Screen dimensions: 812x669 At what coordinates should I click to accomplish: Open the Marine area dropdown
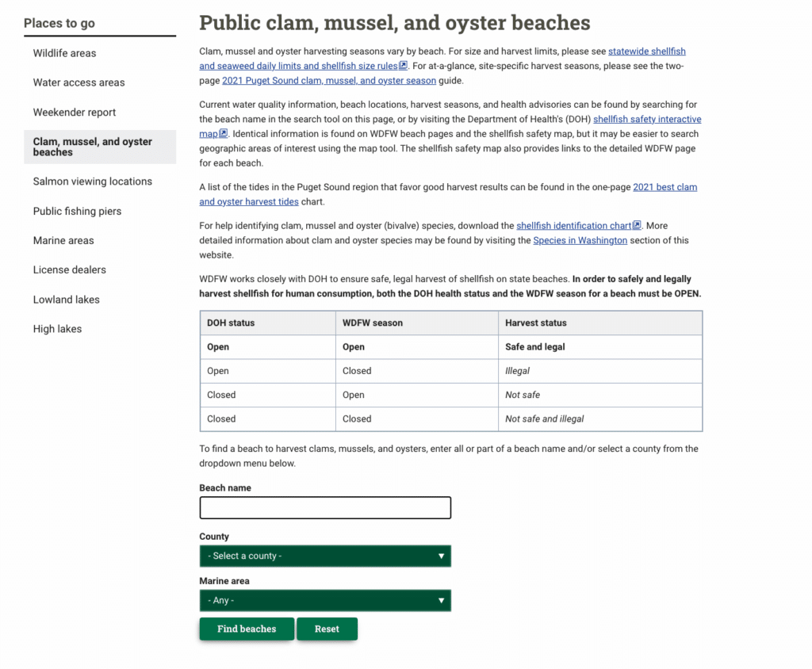324,601
